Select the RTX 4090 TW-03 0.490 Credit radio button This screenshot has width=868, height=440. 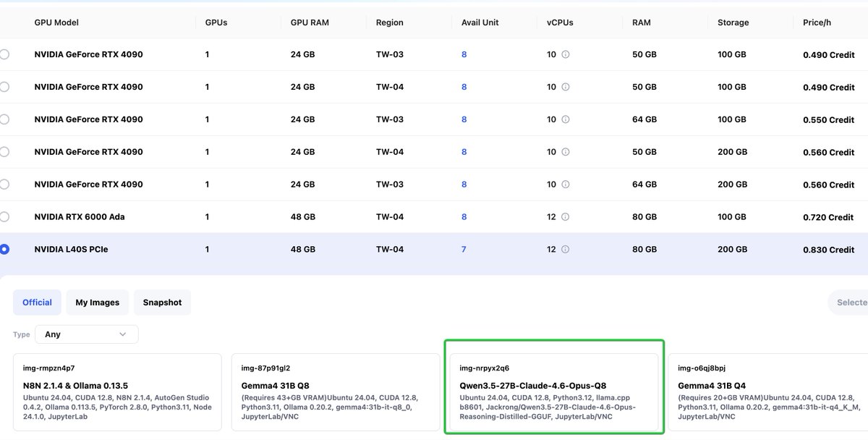tap(4, 54)
